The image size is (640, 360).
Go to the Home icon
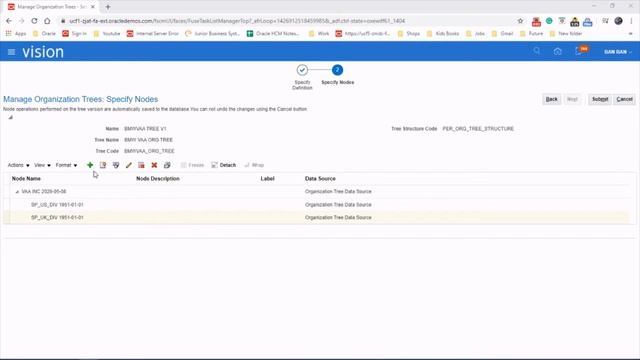558,51
